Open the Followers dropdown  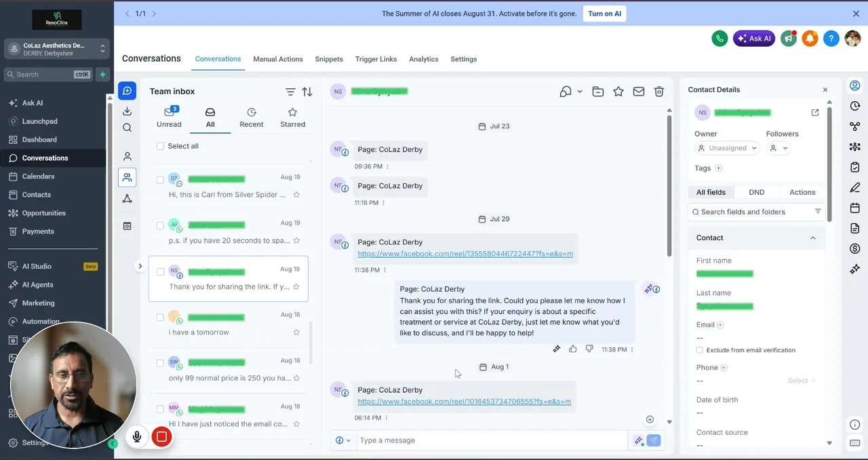coord(779,148)
